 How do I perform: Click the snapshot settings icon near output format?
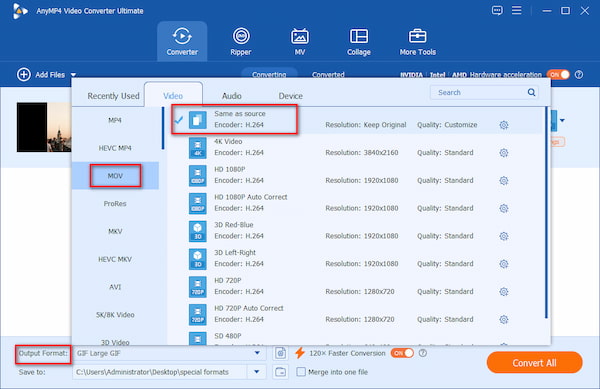point(280,353)
